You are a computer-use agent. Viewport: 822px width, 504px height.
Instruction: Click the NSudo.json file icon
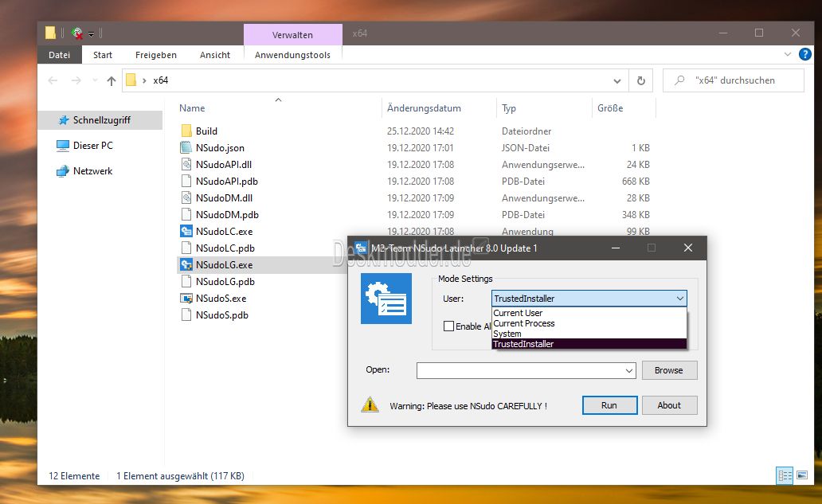186,148
